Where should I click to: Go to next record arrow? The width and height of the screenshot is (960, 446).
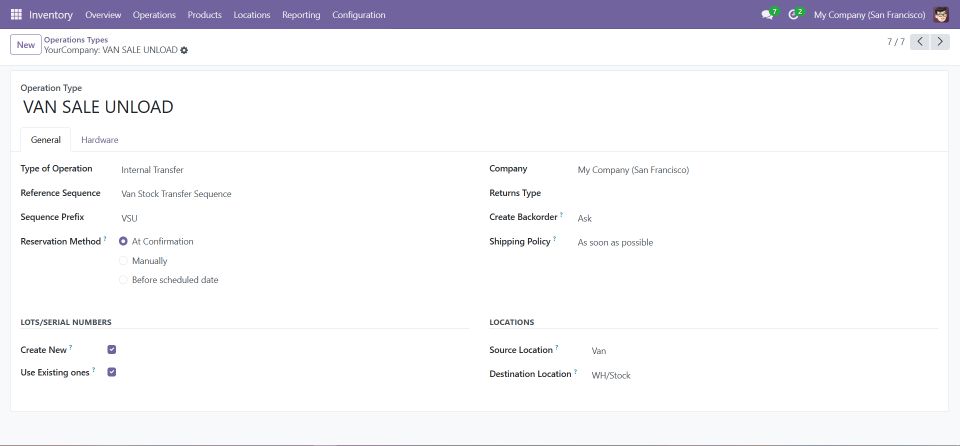[x=941, y=42]
